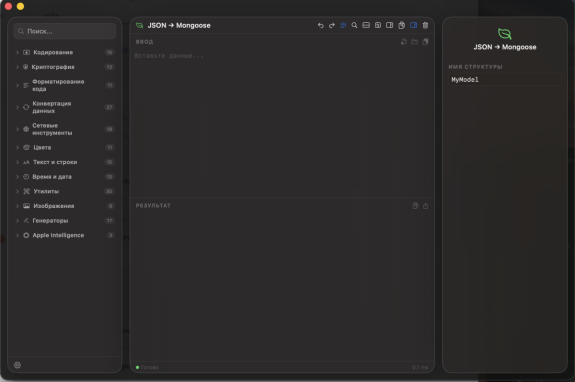Screen dimensions: 575x382
Task: Click the Поиск search field
Action: (x=65, y=32)
